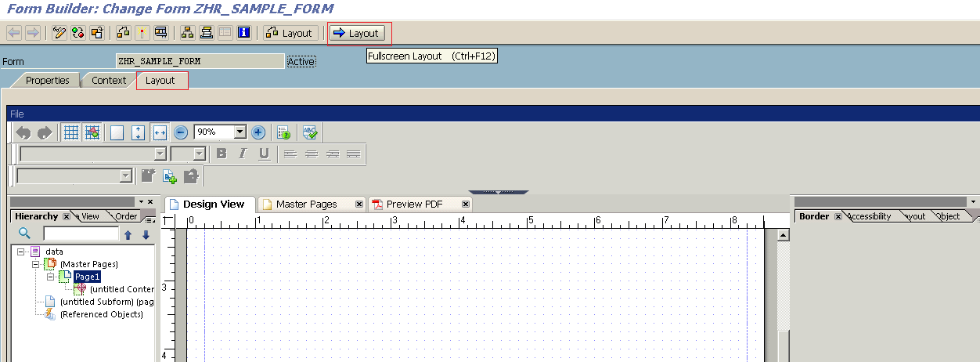This screenshot has width=980, height=362.
Task: Open the Context tab
Action: tap(109, 81)
